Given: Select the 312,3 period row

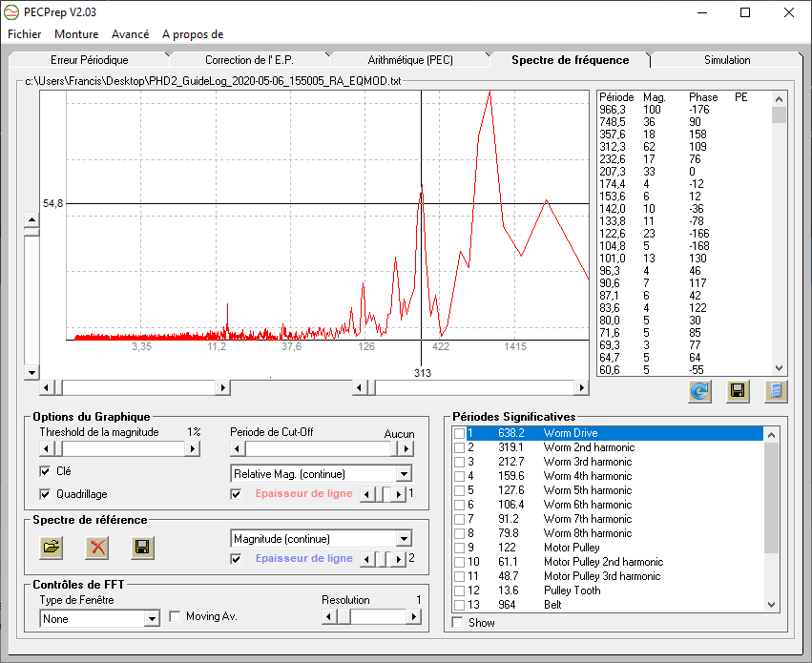Looking at the screenshot, I should point(683,147).
